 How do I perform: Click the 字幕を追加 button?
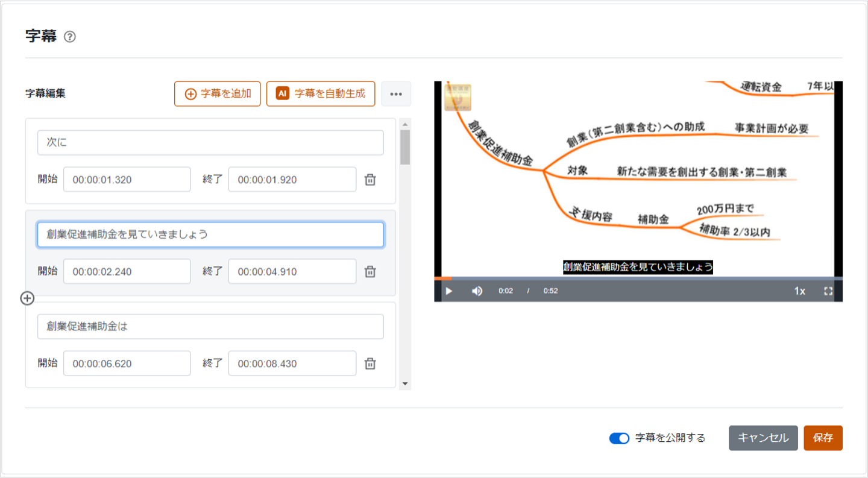pyautogui.click(x=218, y=94)
